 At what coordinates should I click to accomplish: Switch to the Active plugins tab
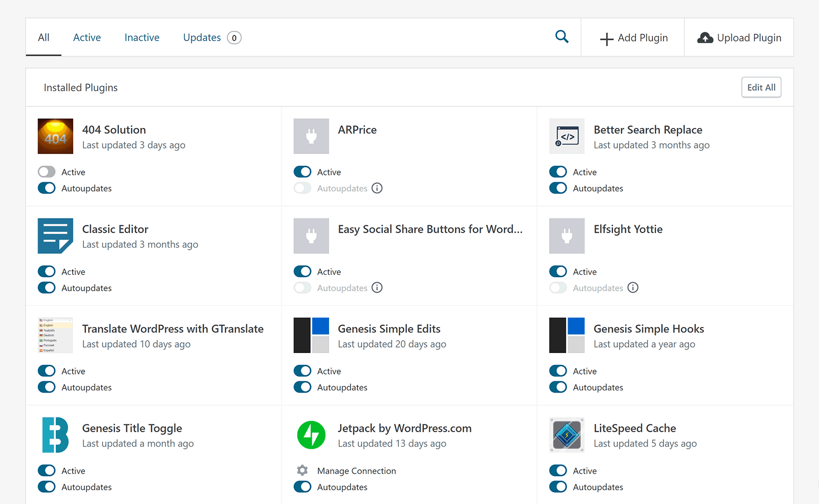[87, 37]
